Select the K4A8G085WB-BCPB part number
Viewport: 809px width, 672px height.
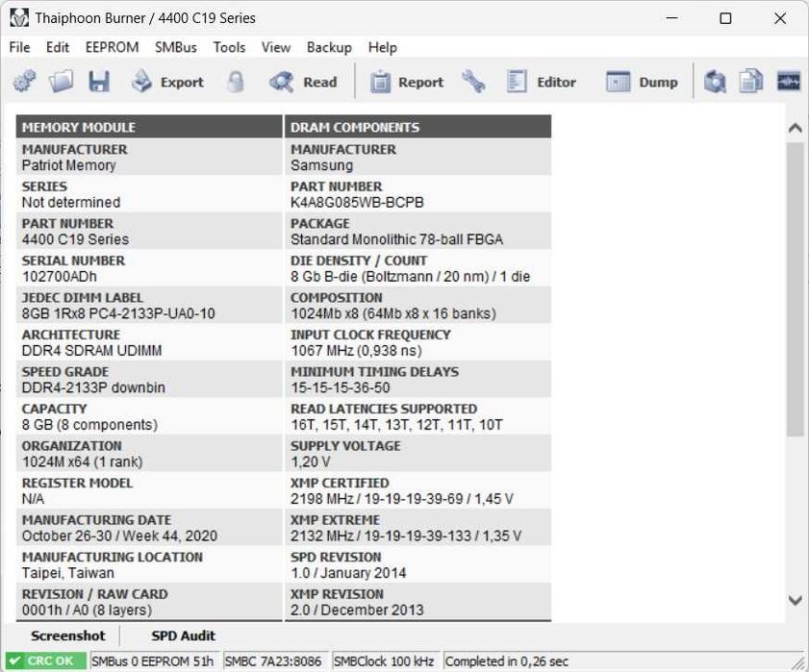357,202
